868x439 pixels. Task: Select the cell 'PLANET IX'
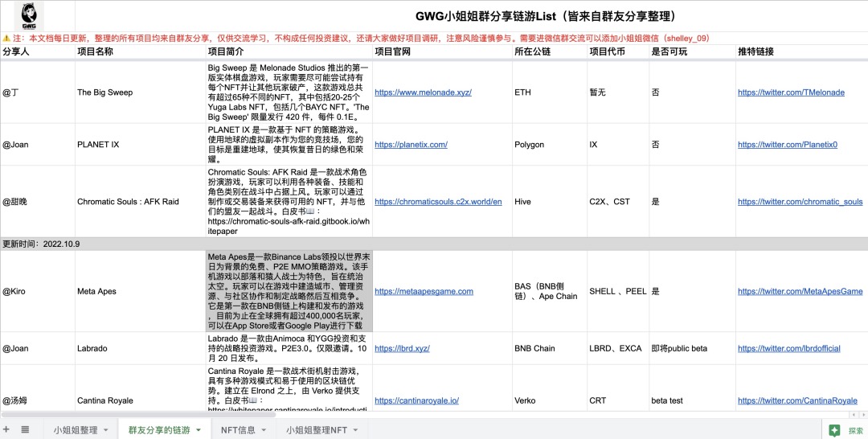(140, 145)
